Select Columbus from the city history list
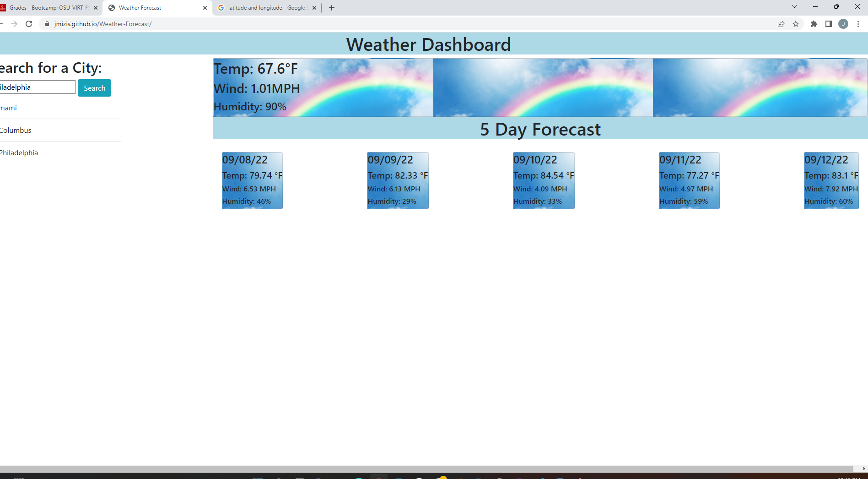Viewport: 868px width, 479px height. [x=15, y=130]
